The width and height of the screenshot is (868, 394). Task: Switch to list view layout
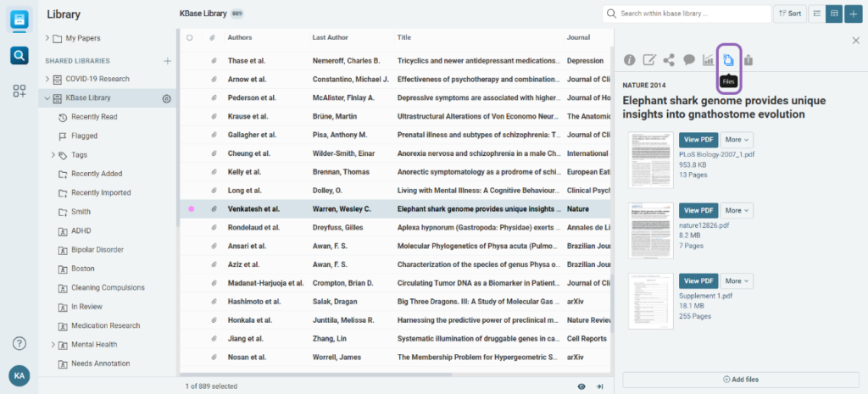[814, 14]
